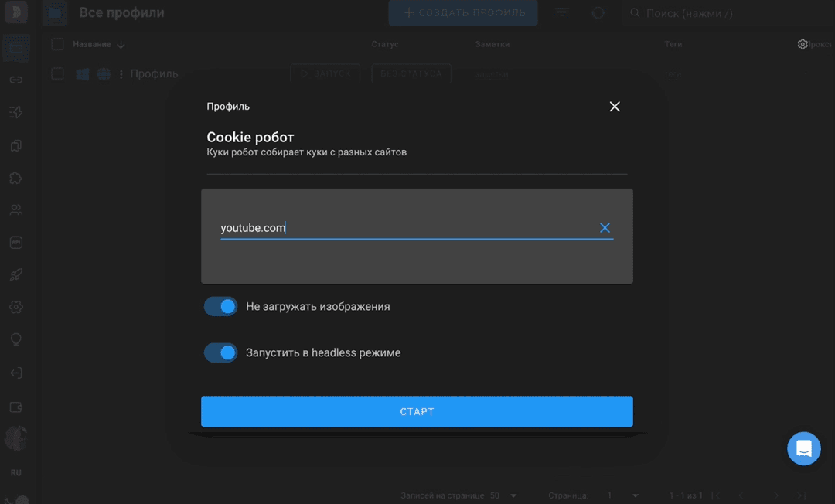The width and height of the screenshot is (835, 504).
Task: Open the filter icon in top toolbar
Action: 562,13
